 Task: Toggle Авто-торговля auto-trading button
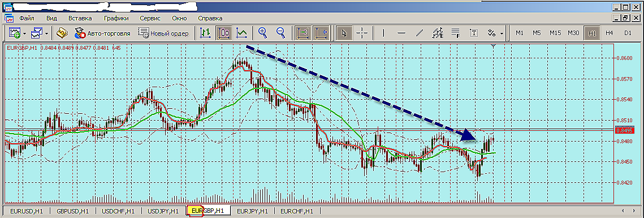point(102,33)
